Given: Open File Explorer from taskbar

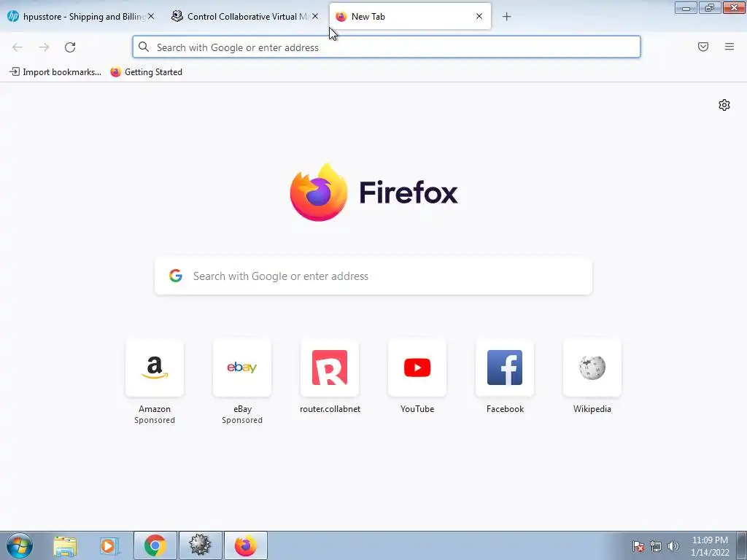Looking at the screenshot, I should coord(65,546).
